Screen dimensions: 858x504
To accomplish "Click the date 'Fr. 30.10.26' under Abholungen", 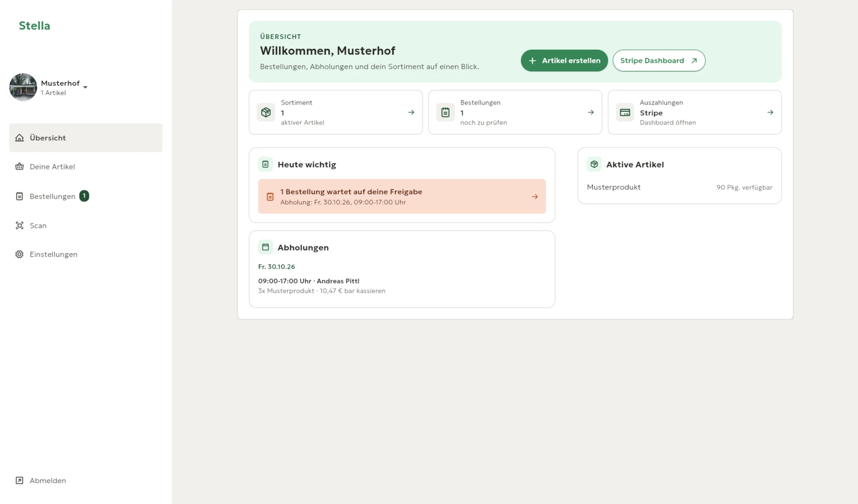I will 277,266.
